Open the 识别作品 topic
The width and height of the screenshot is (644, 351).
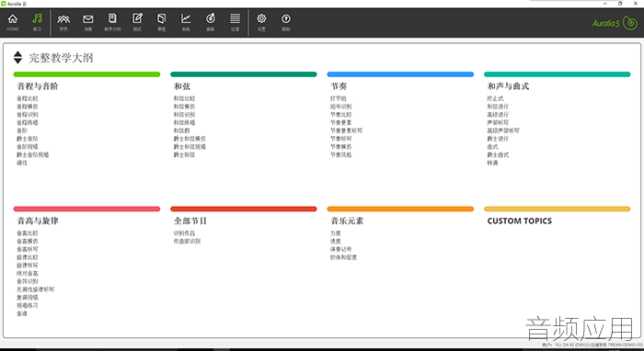(x=184, y=232)
